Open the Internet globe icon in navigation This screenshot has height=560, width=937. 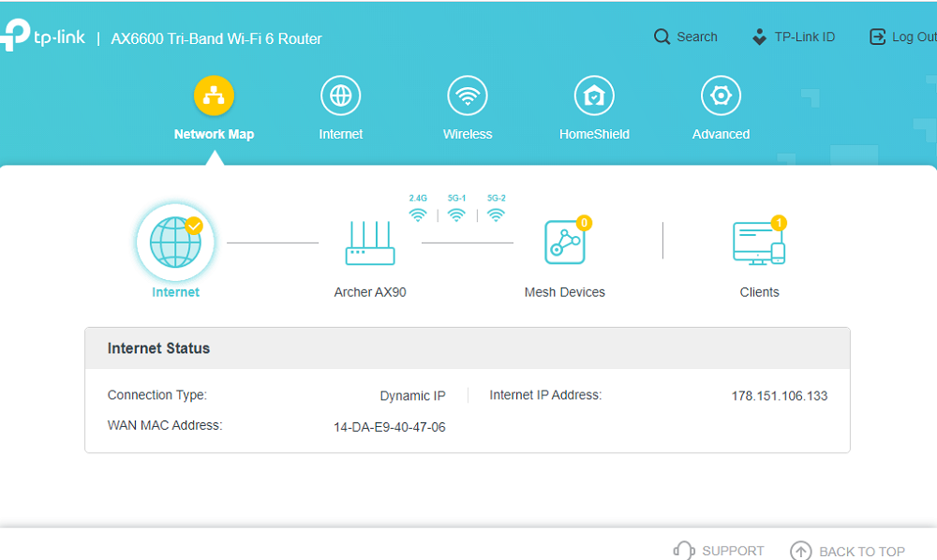point(341,96)
